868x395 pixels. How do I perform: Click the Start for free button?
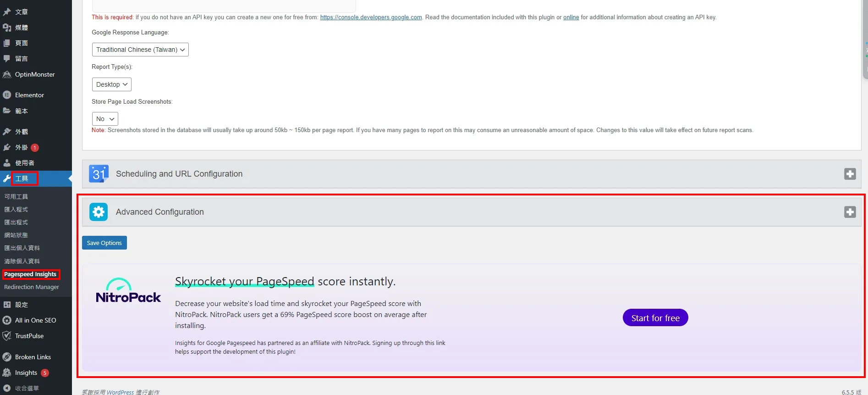pyautogui.click(x=655, y=318)
